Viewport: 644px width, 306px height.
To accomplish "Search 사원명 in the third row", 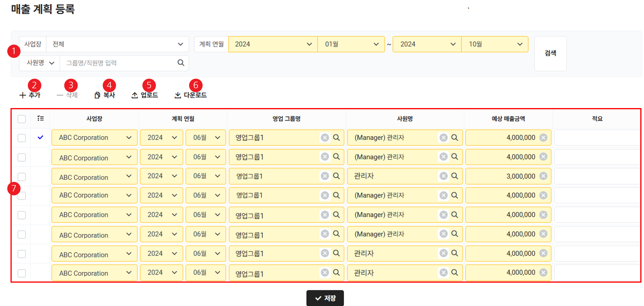I will (x=454, y=176).
